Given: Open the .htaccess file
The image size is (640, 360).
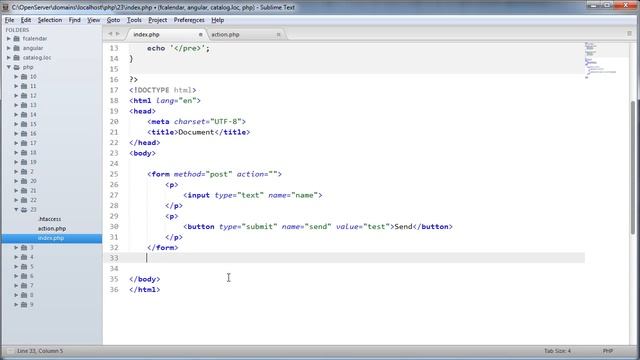Looking at the screenshot, I should click(x=49, y=219).
